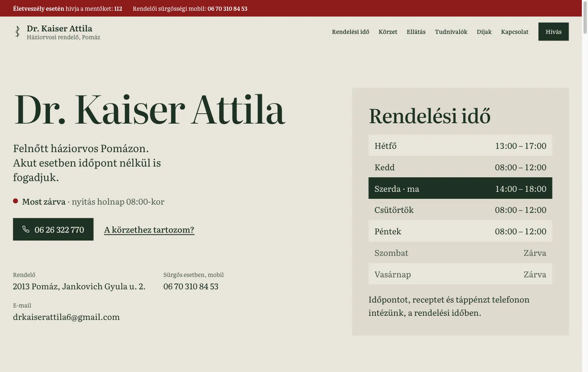
Task: Click the 'Rendelő' label
Action: click(24, 275)
